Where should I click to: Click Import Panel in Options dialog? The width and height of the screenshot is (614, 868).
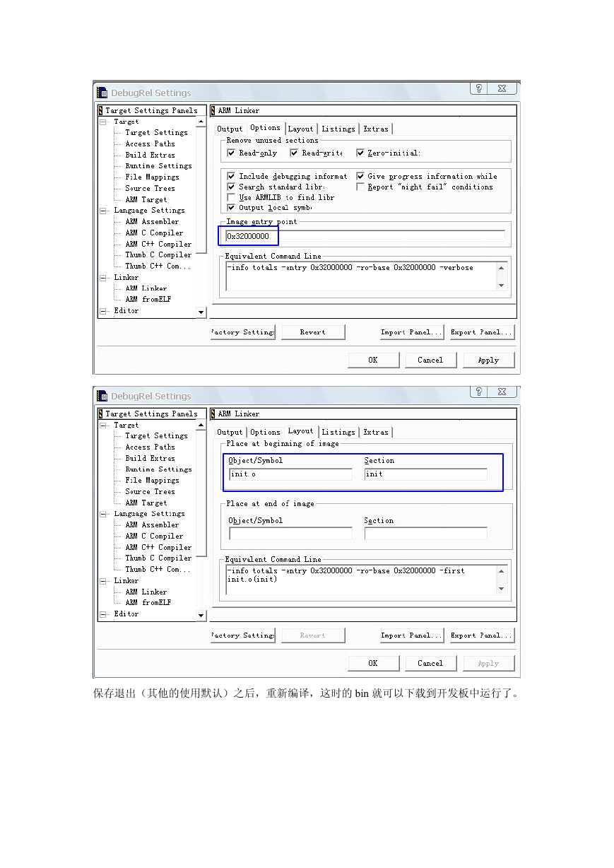click(412, 332)
